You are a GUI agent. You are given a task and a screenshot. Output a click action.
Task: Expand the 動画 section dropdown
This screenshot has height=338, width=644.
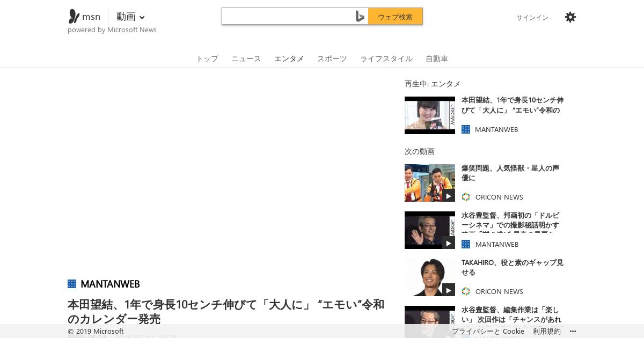[x=130, y=17]
